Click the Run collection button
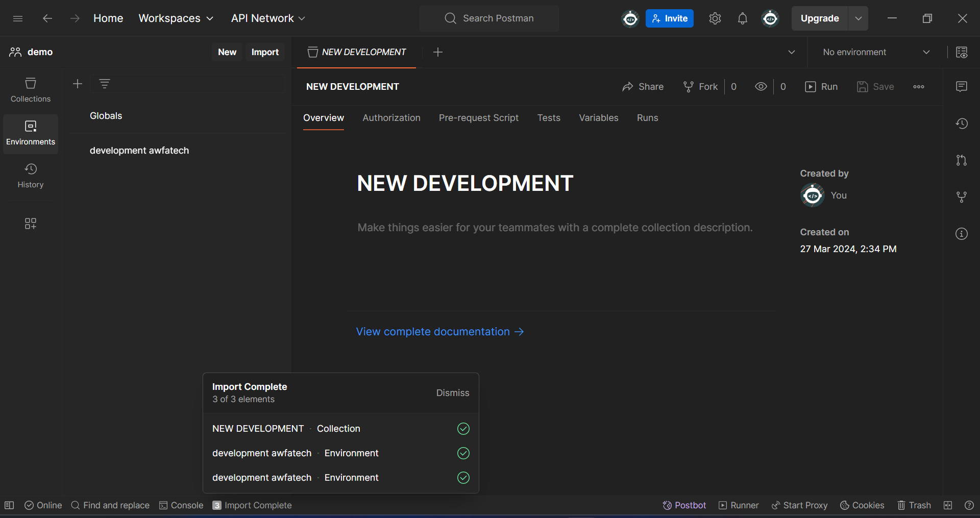 coord(821,87)
